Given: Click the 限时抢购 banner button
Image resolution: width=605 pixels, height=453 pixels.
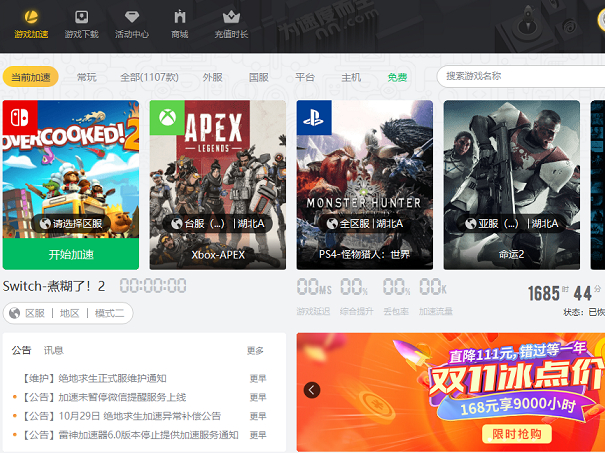Looking at the screenshot, I should point(517,434).
